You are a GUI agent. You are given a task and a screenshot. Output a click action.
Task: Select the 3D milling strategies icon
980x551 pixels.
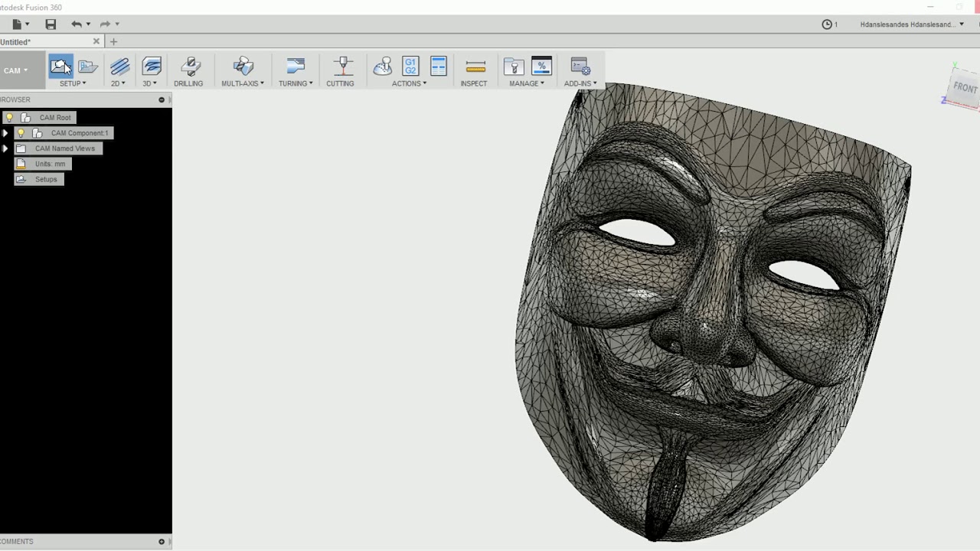coord(152,67)
